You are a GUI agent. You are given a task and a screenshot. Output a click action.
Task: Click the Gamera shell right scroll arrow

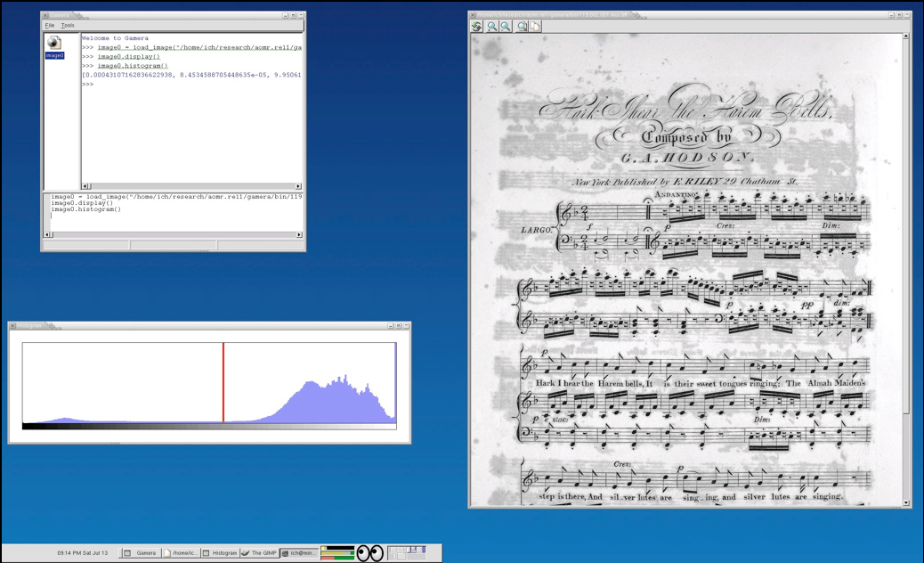[299, 186]
